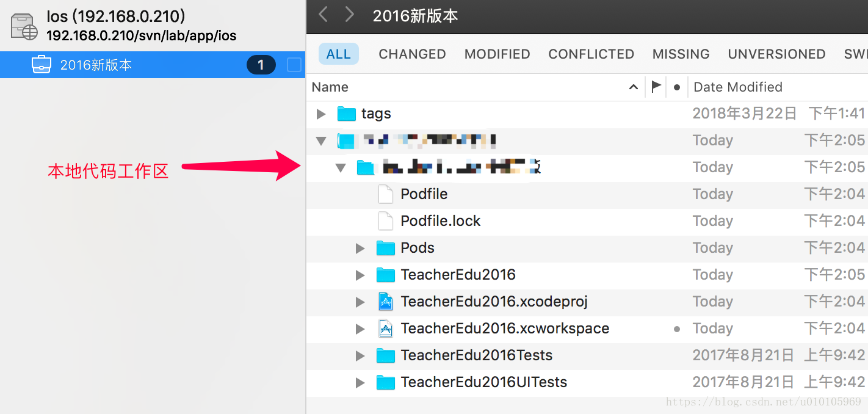Expand the TeacherEdu2016Tests folder
Viewport: 868px width, 414px height.
coord(360,355)
